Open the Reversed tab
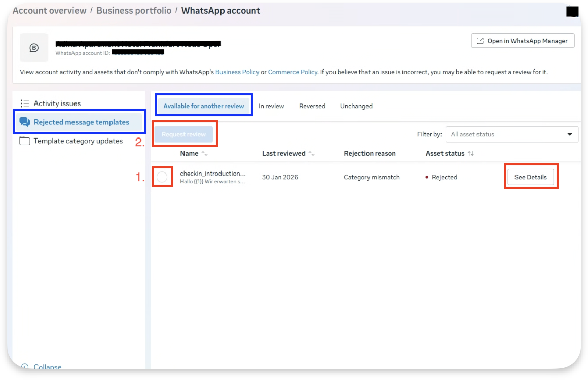The height and width of the screenshot is (380, 588). [312, 106]
